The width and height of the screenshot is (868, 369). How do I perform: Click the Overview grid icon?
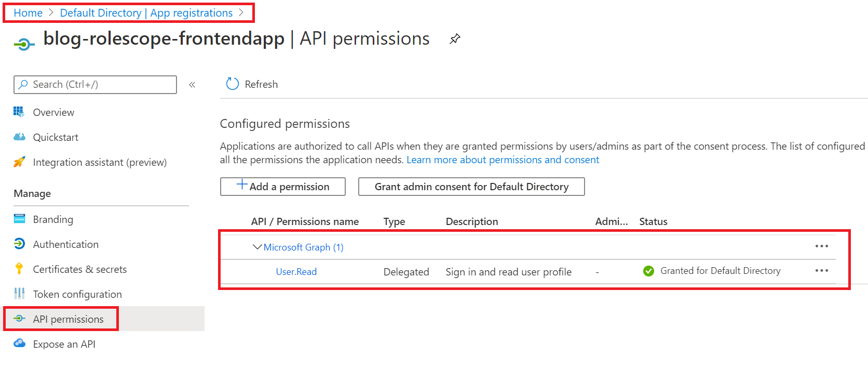point(19,112)
